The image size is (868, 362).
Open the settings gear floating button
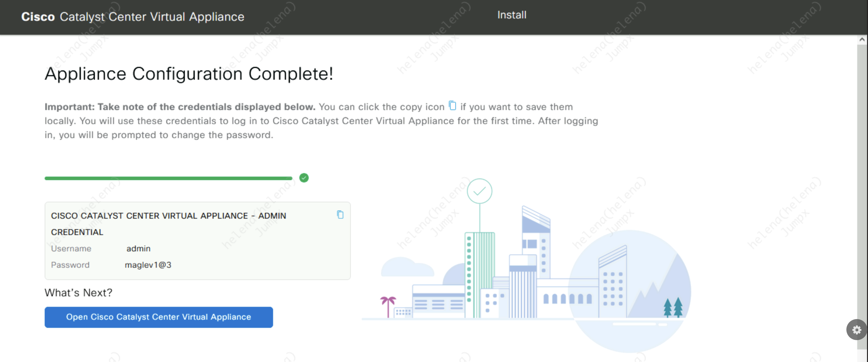coord(857,330)
